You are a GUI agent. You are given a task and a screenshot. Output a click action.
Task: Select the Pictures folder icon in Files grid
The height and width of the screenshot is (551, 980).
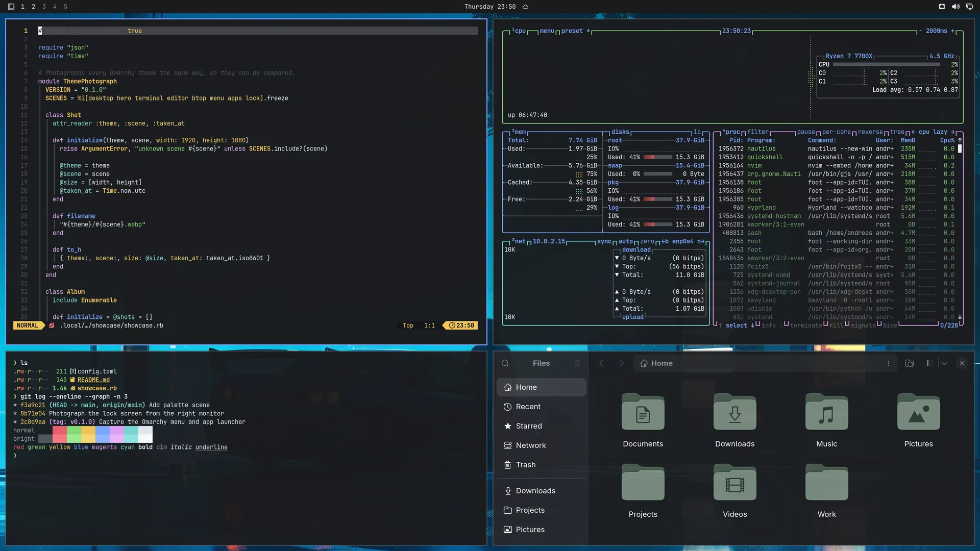click(x=919, y=412)
